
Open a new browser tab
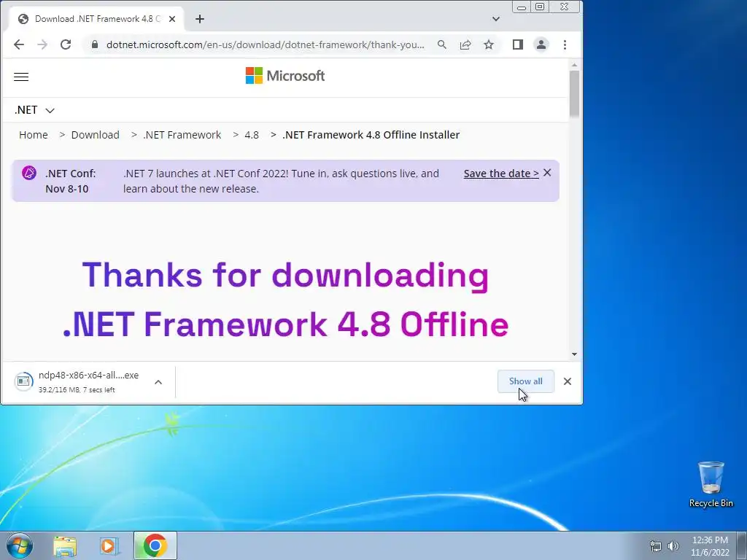[x=200, y=19]
